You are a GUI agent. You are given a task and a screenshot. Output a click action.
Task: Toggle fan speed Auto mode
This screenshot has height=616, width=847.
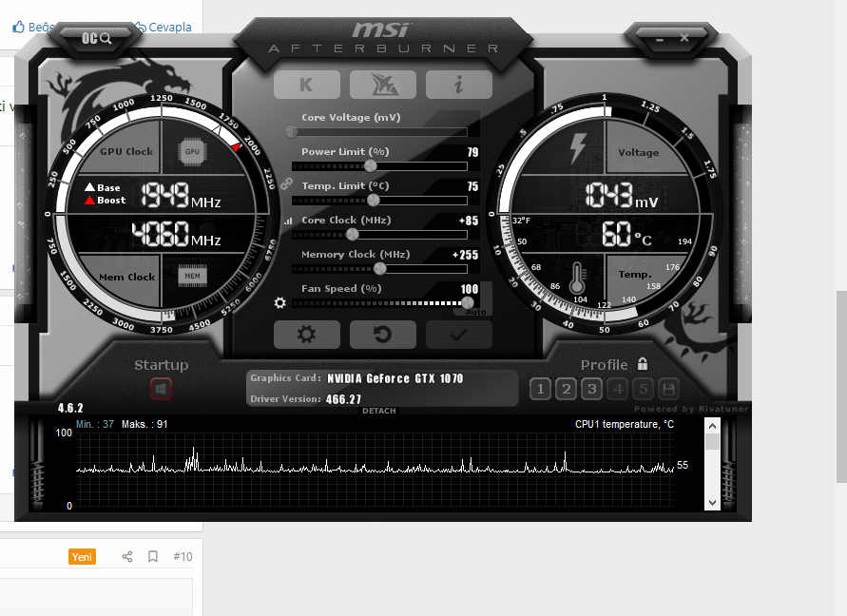[476, 312]
